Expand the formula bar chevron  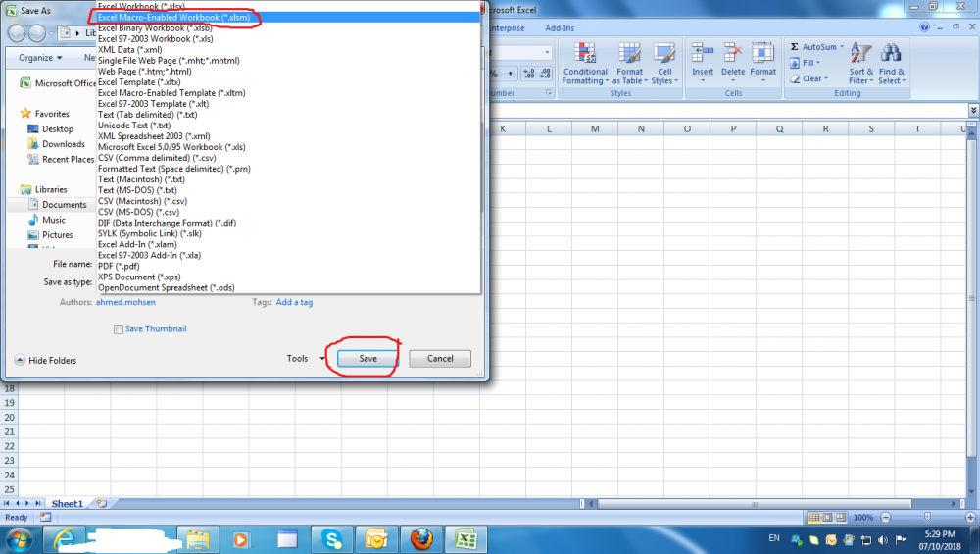tap(973, 110)
